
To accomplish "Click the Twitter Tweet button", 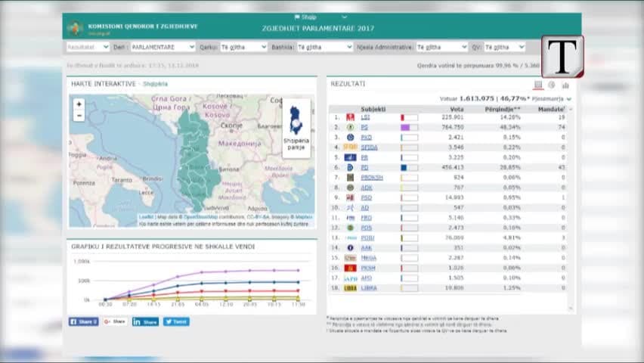I will [x=176, y=321].
